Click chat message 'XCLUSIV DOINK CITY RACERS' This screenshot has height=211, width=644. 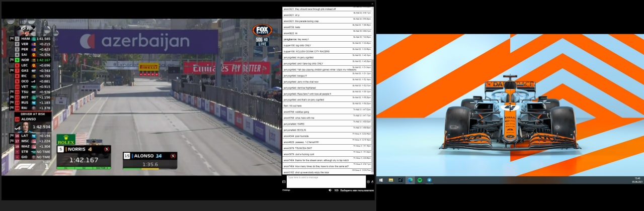pyautogui.click(x=313, y=51)
